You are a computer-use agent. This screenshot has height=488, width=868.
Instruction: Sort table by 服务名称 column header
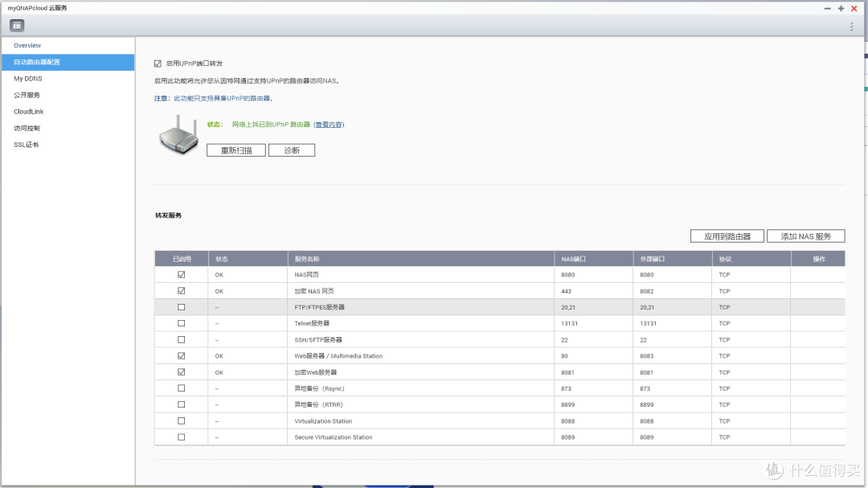click(x=307, y=259)
